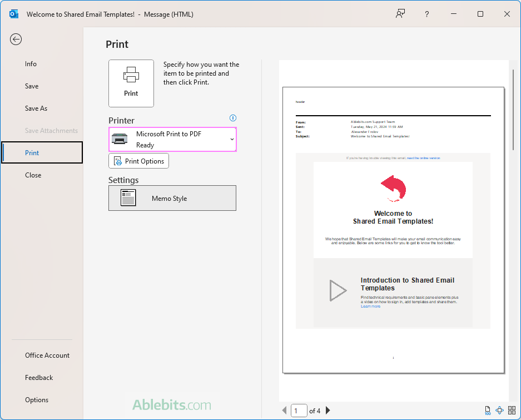Fit one page in the preview
This screenshot has height=420, width=521.
click(499, 411)
